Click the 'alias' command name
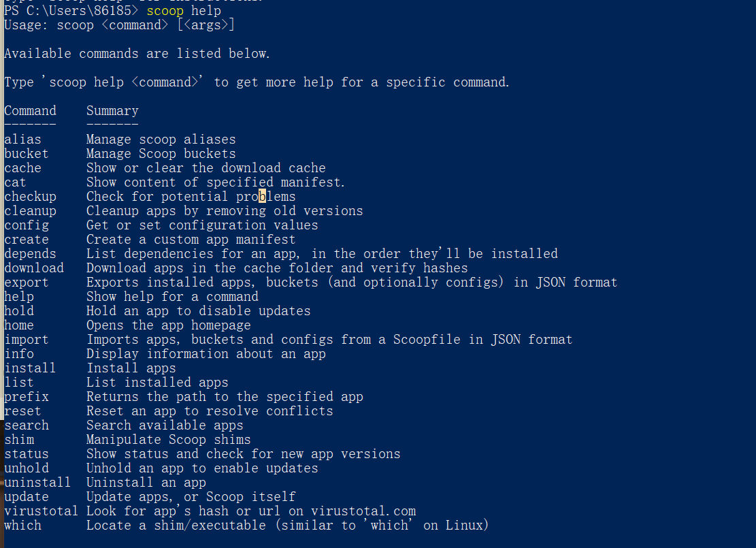756x548 pixels. pos(22,140)
